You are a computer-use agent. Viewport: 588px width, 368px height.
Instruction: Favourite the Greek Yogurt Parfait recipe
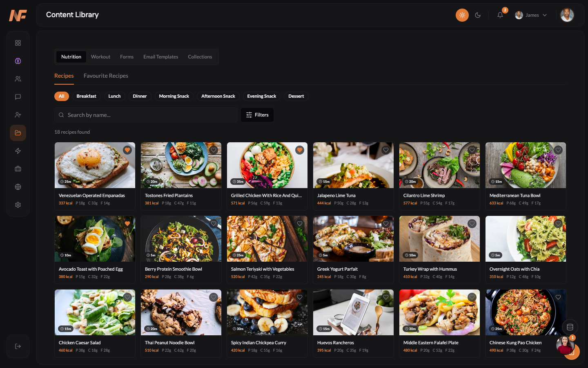386,224
